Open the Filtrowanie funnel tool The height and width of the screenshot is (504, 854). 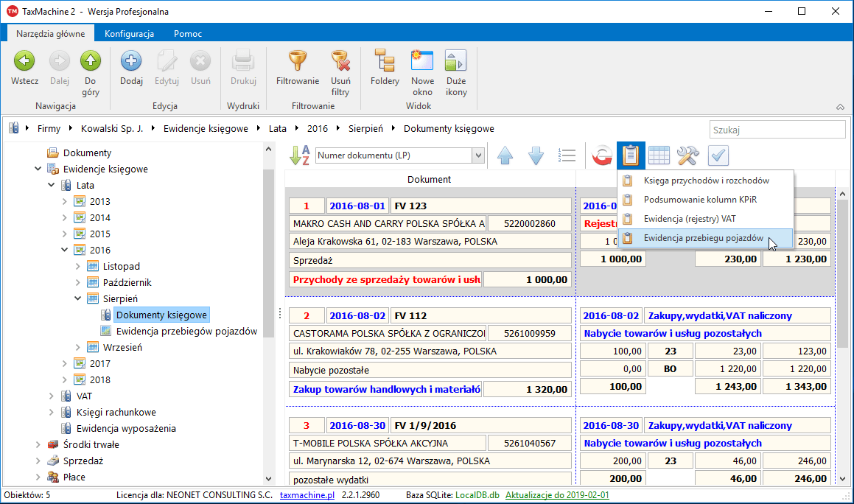tap(297, 61)
